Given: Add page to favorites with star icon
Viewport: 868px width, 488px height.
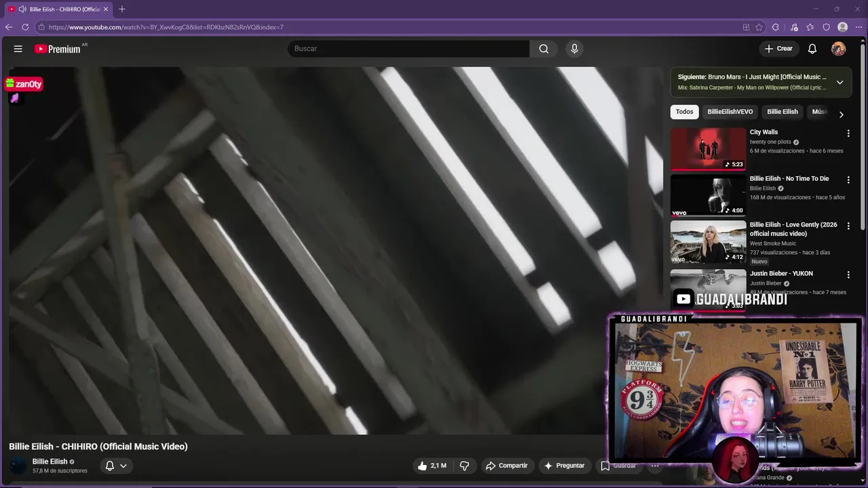Looking at the screenshot, I should click(759, 27).
